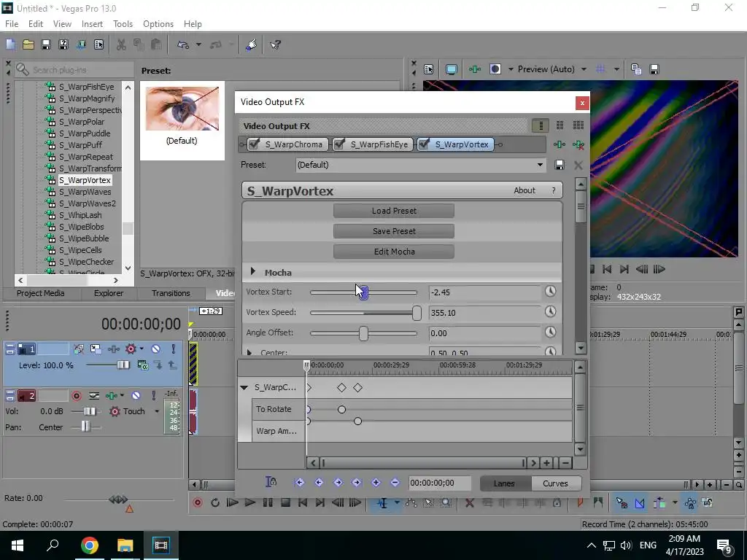Toggle split screen view in preview

coord(495,69)
